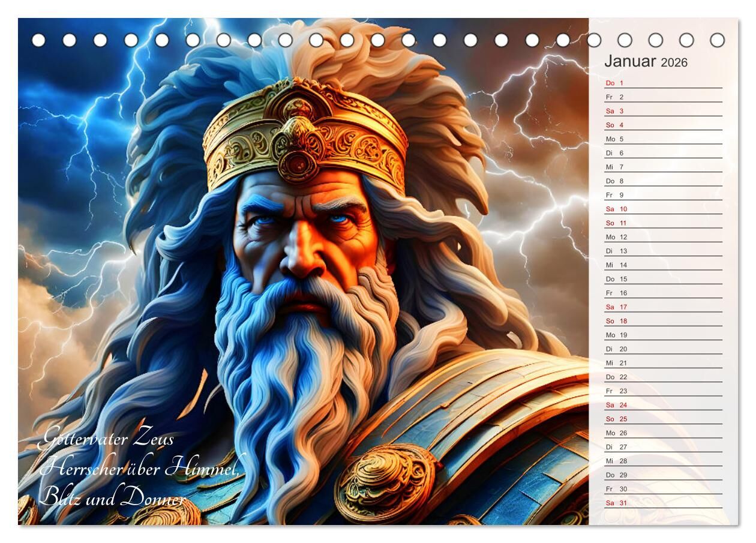
Task: Click the round gold medallion on the armor
Action: 385,484
